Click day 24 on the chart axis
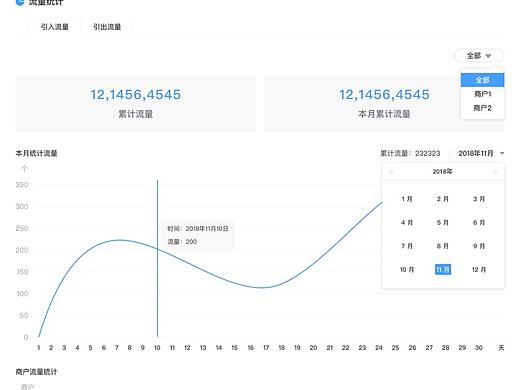Image resolution: width=520 pixels, height=390 pixels. pos(379,348)
